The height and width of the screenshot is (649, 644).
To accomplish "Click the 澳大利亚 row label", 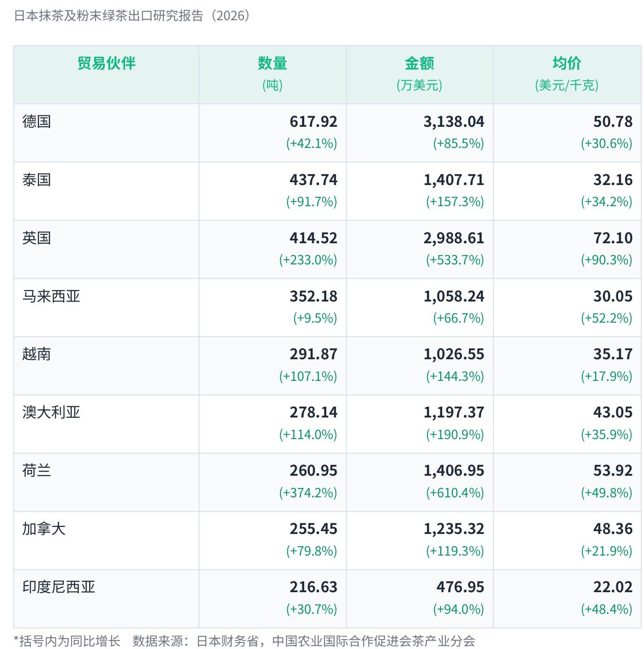I will tap(51, 412).
